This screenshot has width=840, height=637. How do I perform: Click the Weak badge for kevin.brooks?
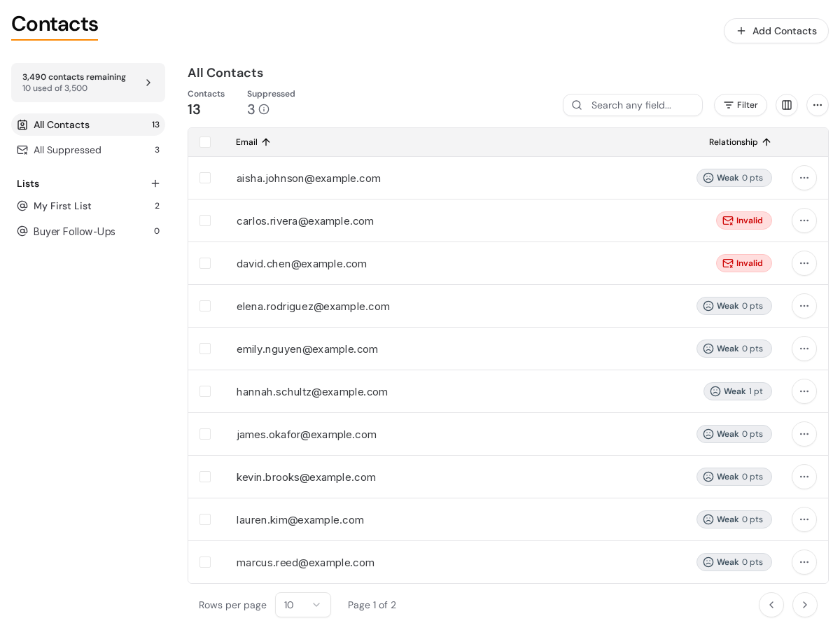734,477
